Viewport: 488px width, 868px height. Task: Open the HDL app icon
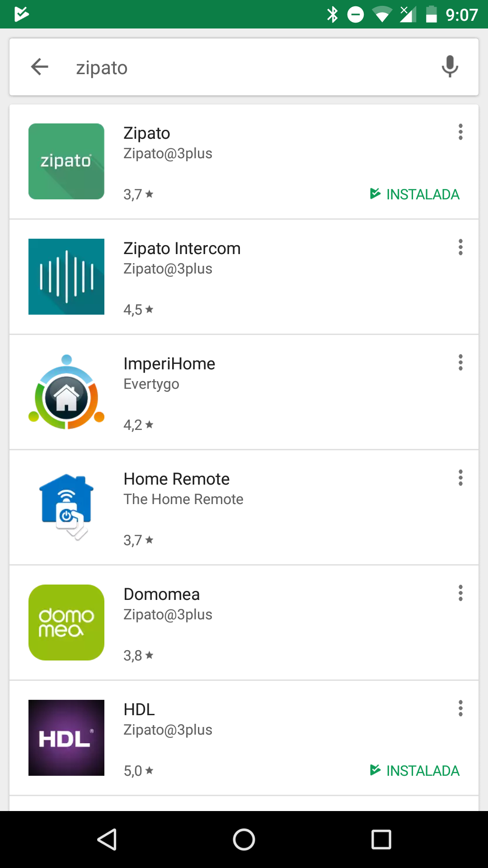click(66, 738)
